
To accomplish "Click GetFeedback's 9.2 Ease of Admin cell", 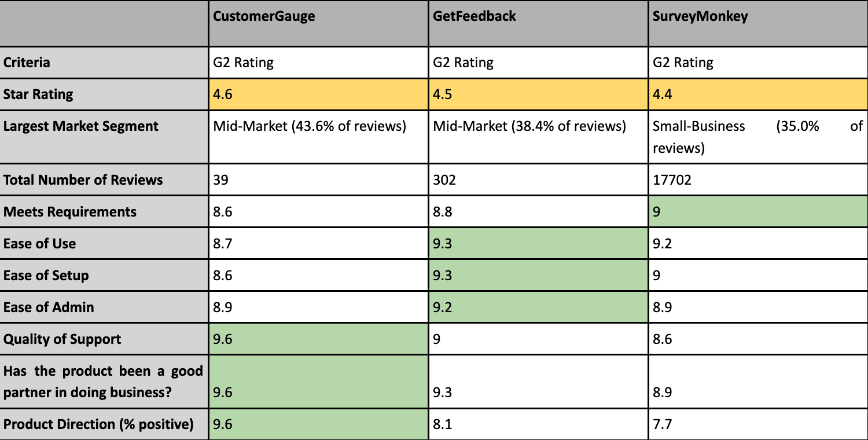I will click(538, 307).
